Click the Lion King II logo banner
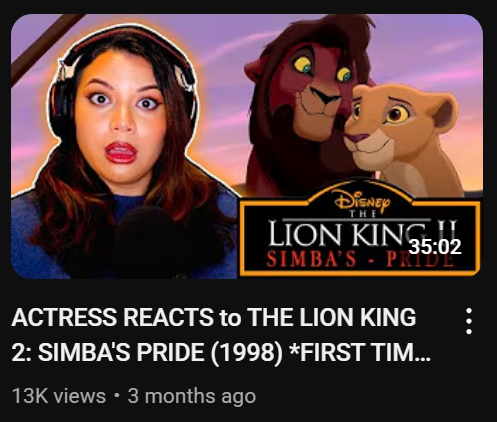This screenshot has width=497, height=422. (360, 236)
